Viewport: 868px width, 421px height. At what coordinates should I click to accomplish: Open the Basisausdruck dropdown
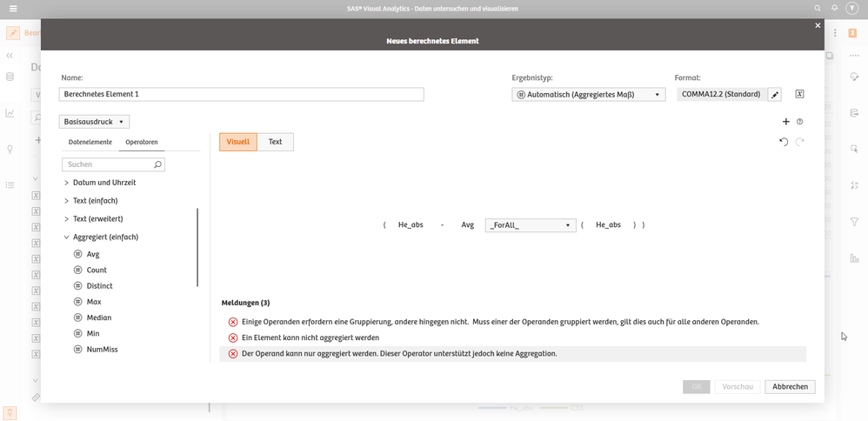[x=94, y=122]
